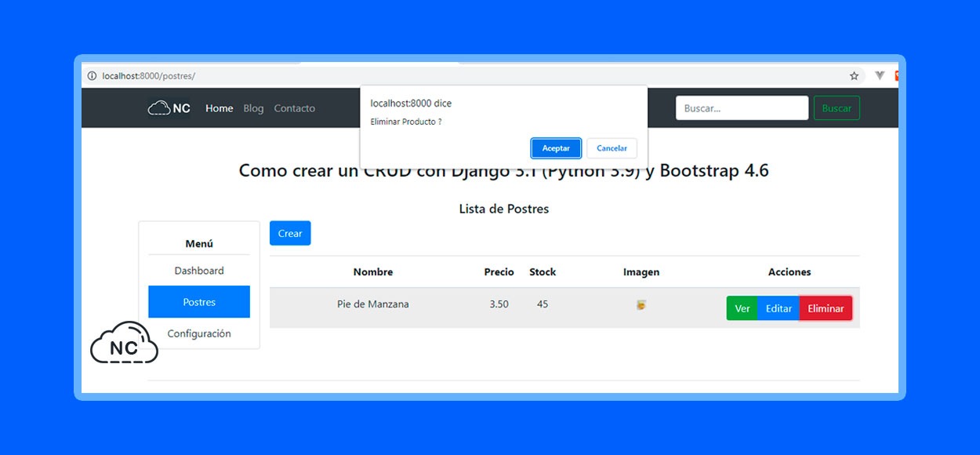Dismiss the dialog with Cancelar
The image size is (980, 455).
612,148
